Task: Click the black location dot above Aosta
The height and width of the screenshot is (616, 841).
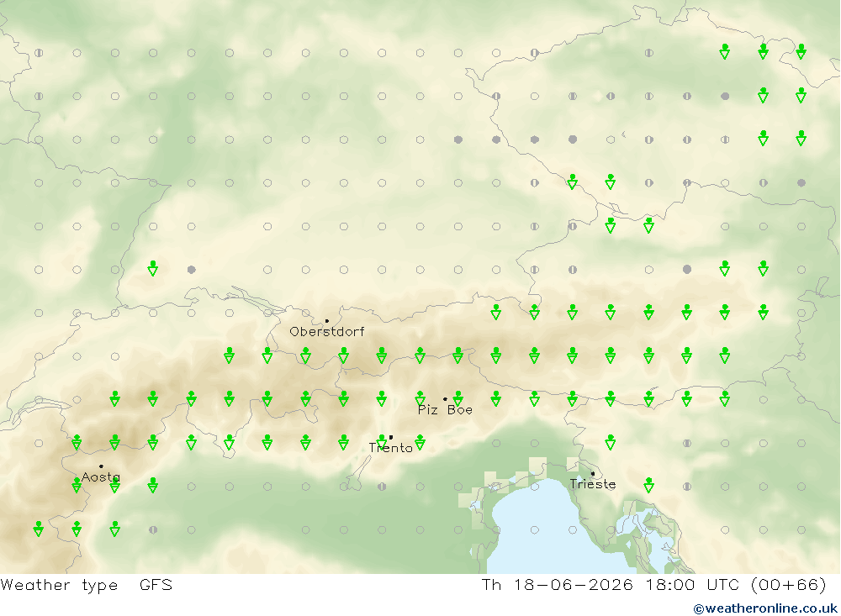Action: [x=101, y=466]
